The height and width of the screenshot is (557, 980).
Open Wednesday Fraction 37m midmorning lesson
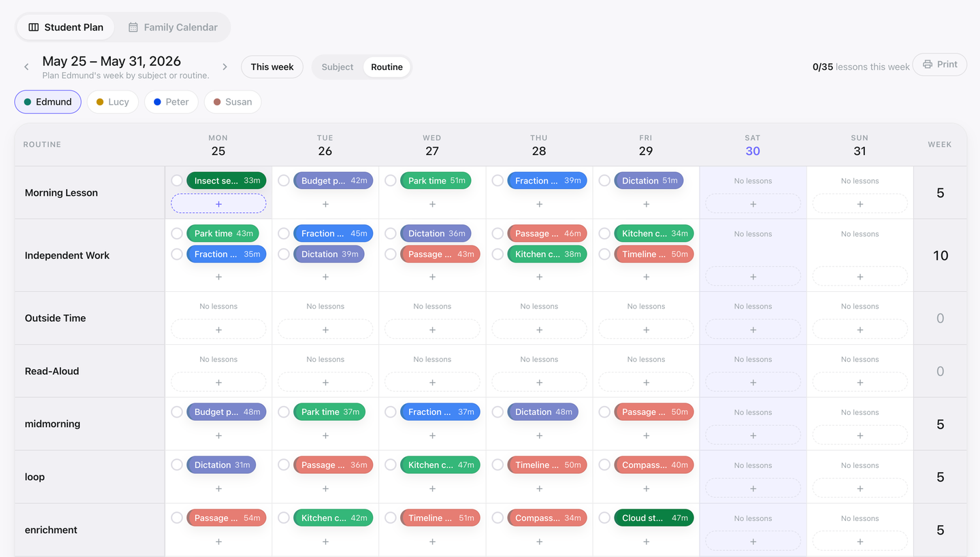[x=440, y=411]
